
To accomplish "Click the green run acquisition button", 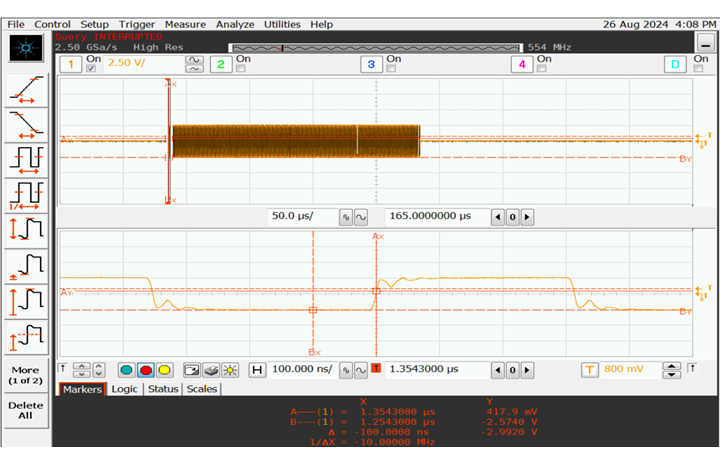I will click(x=126, y=370).
